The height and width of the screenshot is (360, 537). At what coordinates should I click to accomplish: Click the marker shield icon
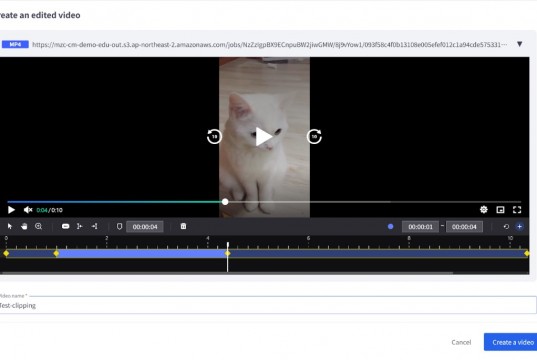(x=119, y=226)
